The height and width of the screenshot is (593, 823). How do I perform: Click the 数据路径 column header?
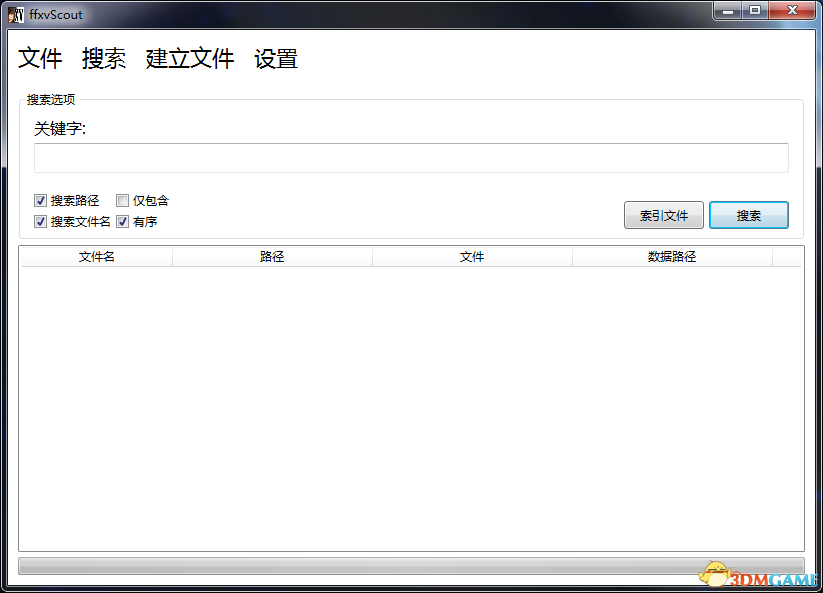click(672, 257)
